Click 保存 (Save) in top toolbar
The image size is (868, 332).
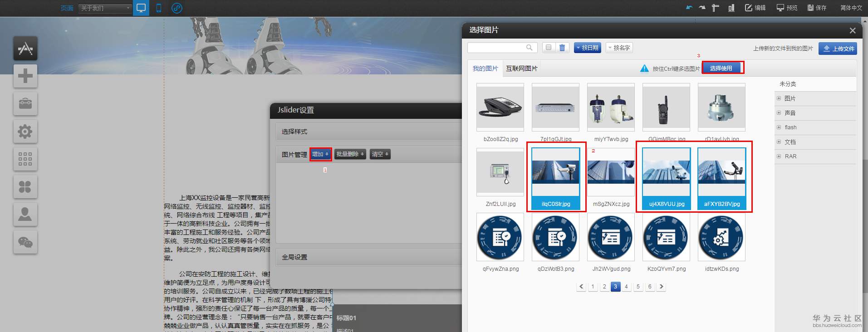[x=817, y=8]
